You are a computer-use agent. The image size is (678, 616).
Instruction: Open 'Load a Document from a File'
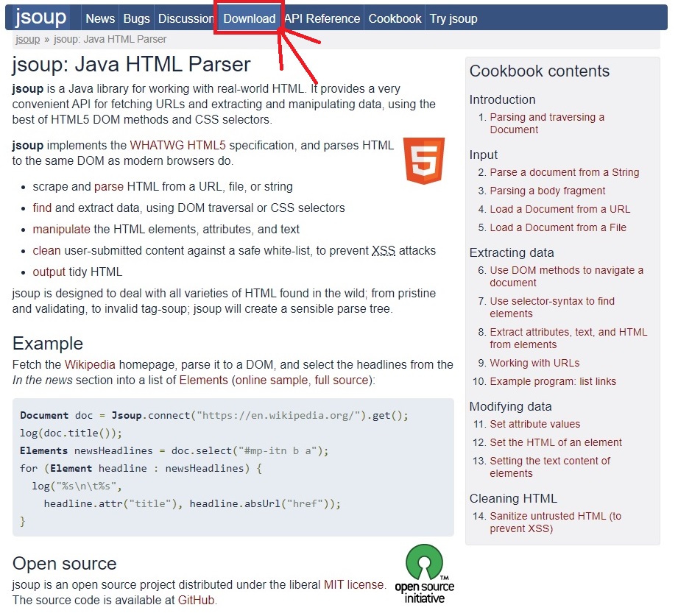558,228
